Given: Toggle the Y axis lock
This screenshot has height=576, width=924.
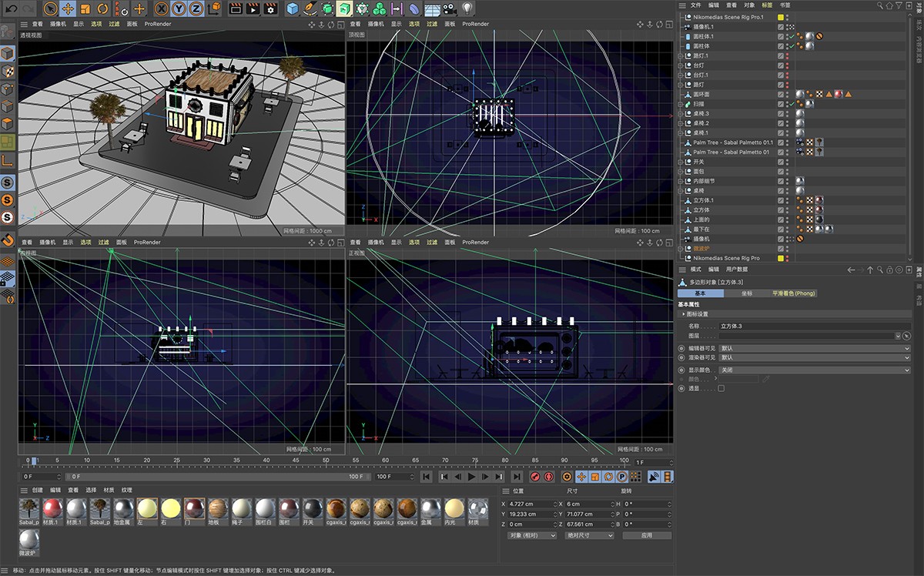Looking at the screenshot, I should click(x=179, y=9).
